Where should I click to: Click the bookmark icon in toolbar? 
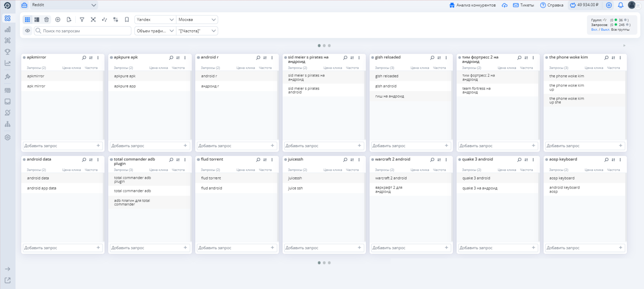pyautogui.click(x=127, y=20)
